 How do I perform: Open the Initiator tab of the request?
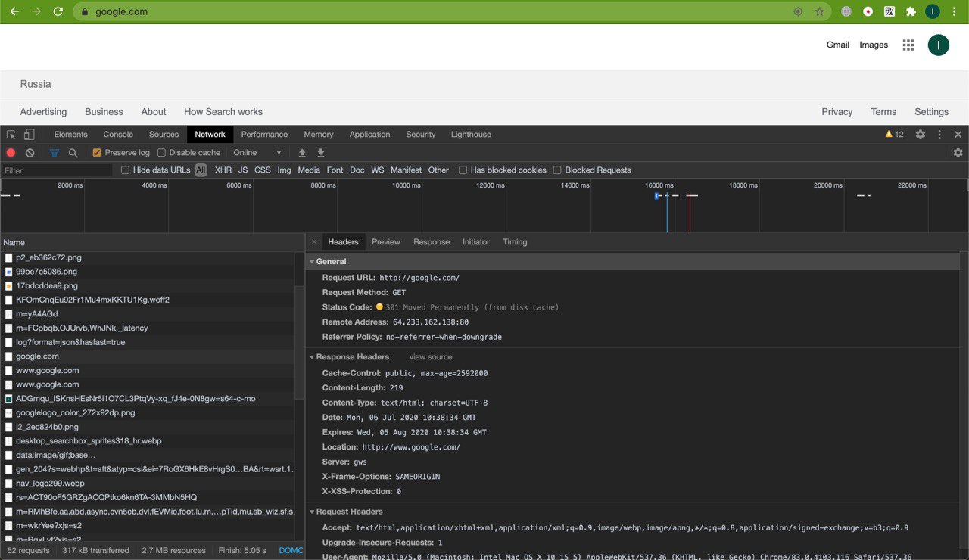[476, 242]
